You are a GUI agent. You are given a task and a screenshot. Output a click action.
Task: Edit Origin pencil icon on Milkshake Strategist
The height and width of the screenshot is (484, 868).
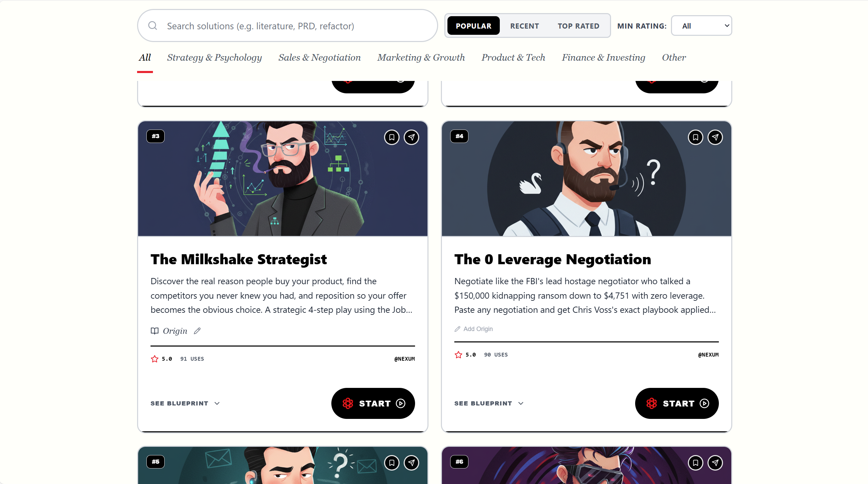(197, 331)
